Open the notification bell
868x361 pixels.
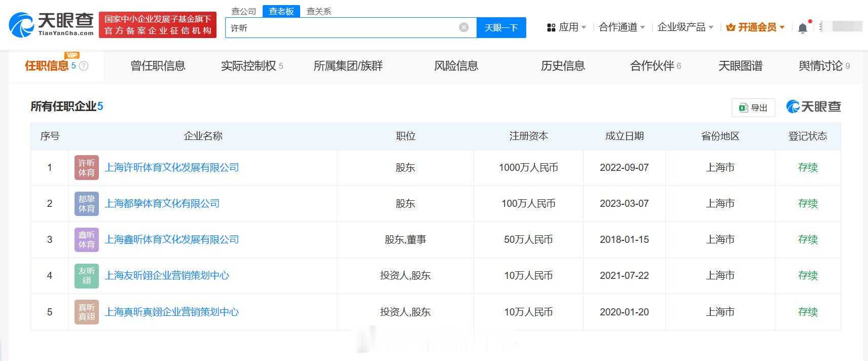(803, 28)
